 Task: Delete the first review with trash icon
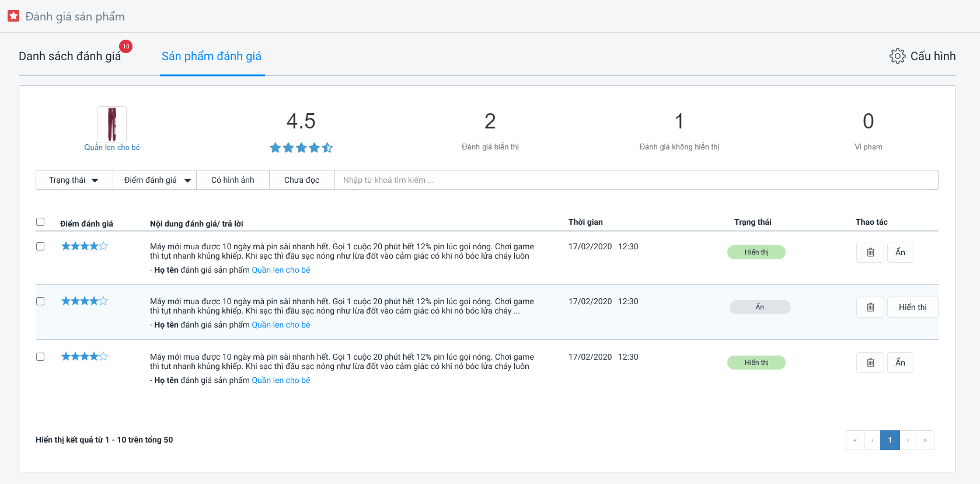pos(870,252)
